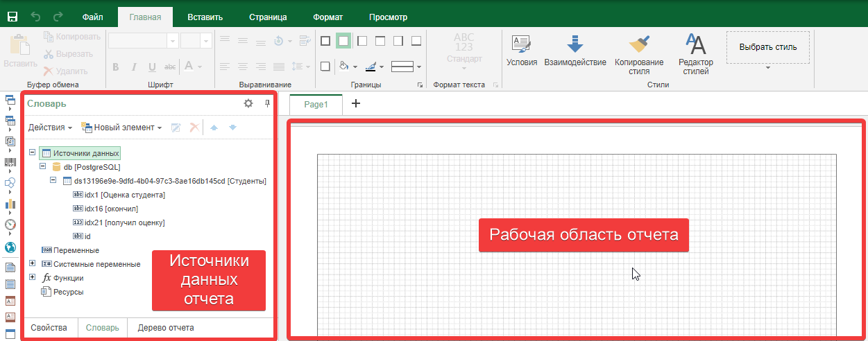The height and width of the screenshot is (341, 868).
Task: Select the highlighted no-border icon
Action: tap(343, 41)
